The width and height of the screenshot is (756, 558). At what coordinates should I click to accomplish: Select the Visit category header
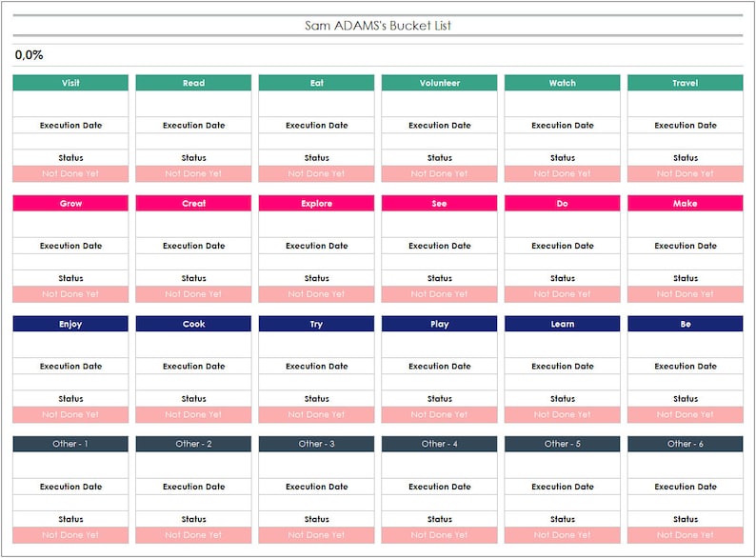point(70,83)
